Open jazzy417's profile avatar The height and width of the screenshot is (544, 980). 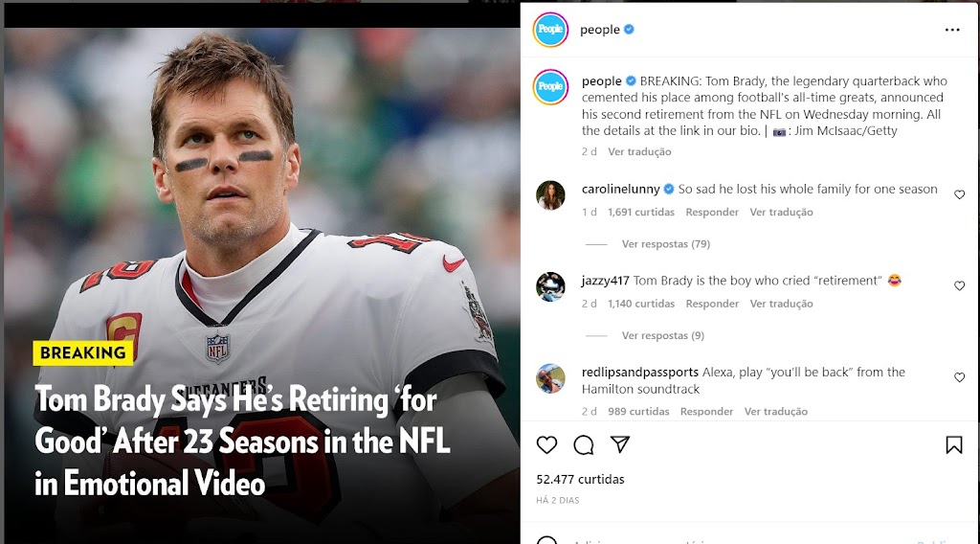click(x=550, y=286)
